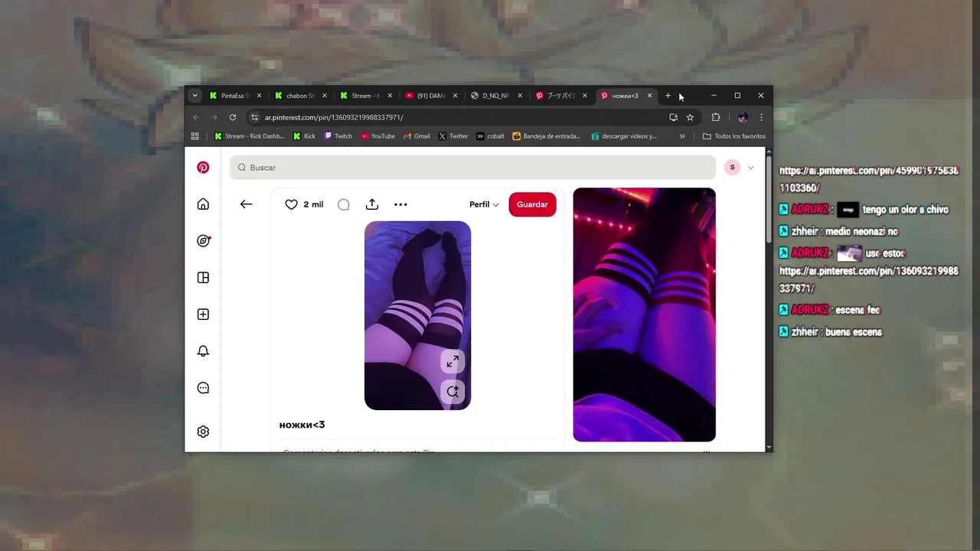Switch to the PintaEsa tab
Viewport: 980px width, 551px height.
(236, 96)
